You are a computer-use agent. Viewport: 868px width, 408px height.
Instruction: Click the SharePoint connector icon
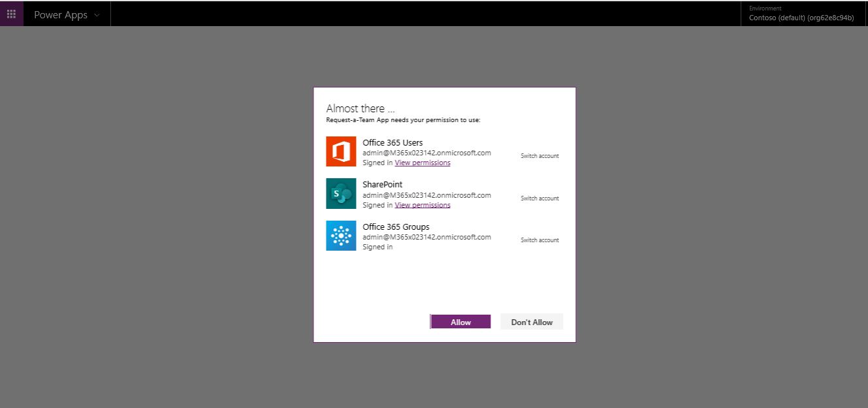pyautogui.click(x=341, y=194)
